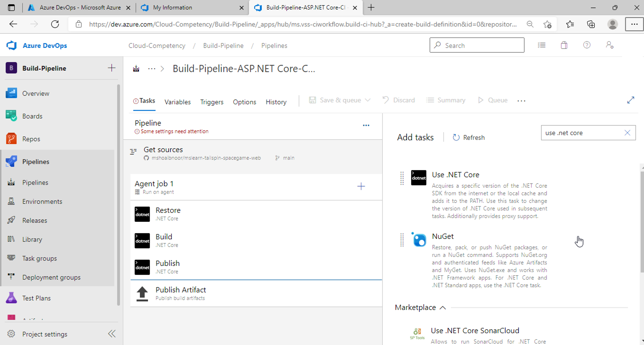Screen dimensions: 644x345
Task: Switch to the Options tab
Action: click(x=244, y=102)
